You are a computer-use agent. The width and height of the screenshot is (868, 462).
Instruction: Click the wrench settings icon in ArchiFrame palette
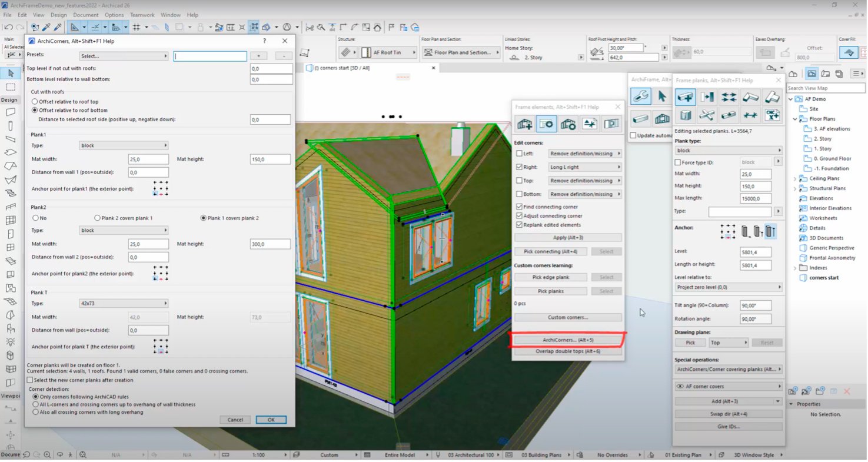point(641,96)
